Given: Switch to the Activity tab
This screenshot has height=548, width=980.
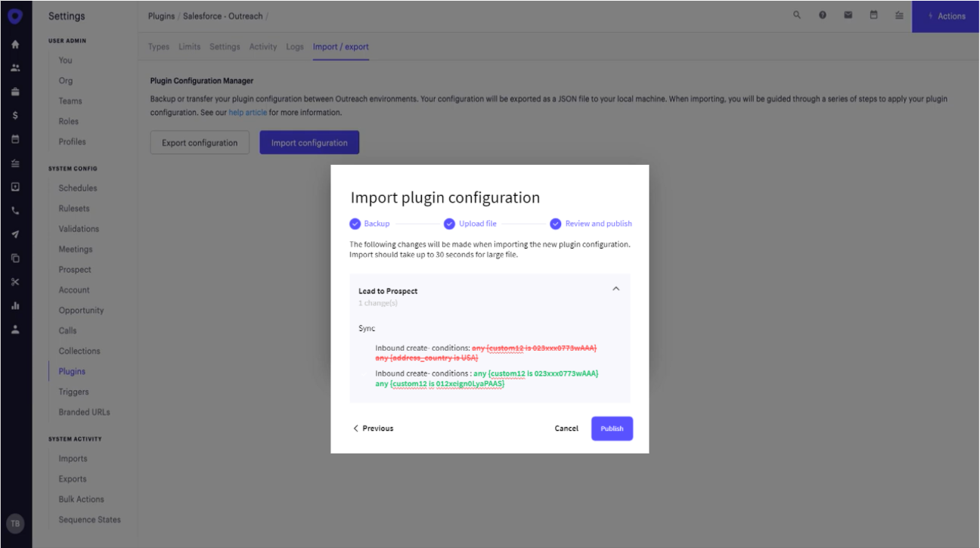Looking at the screenshot, I should [263, 46].
